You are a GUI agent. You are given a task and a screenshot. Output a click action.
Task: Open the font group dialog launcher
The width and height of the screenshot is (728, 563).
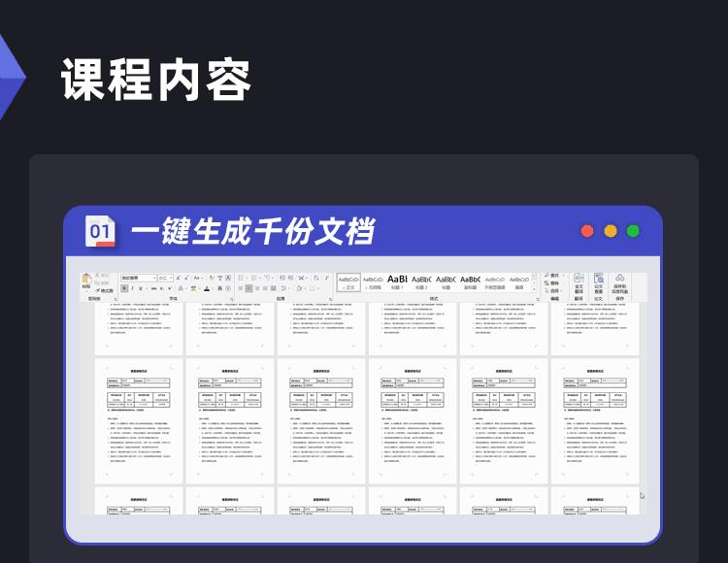[x=231, y=299]
